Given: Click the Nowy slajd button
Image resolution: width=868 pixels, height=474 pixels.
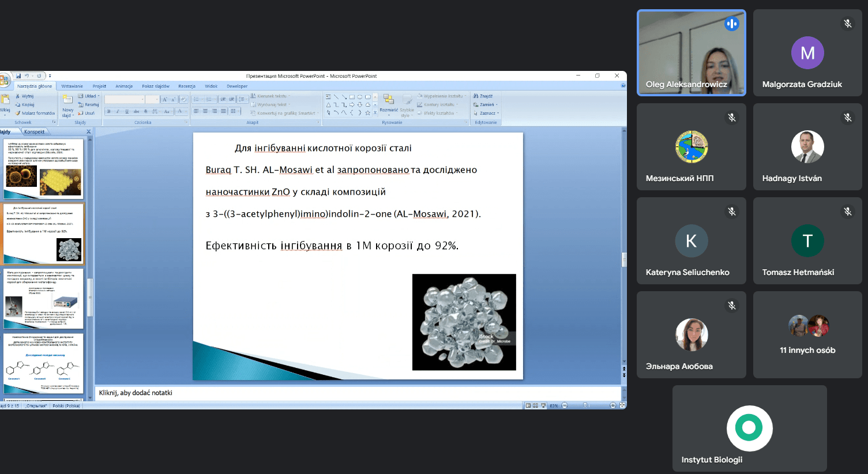Looking at the screenshot, I should 67,105.
